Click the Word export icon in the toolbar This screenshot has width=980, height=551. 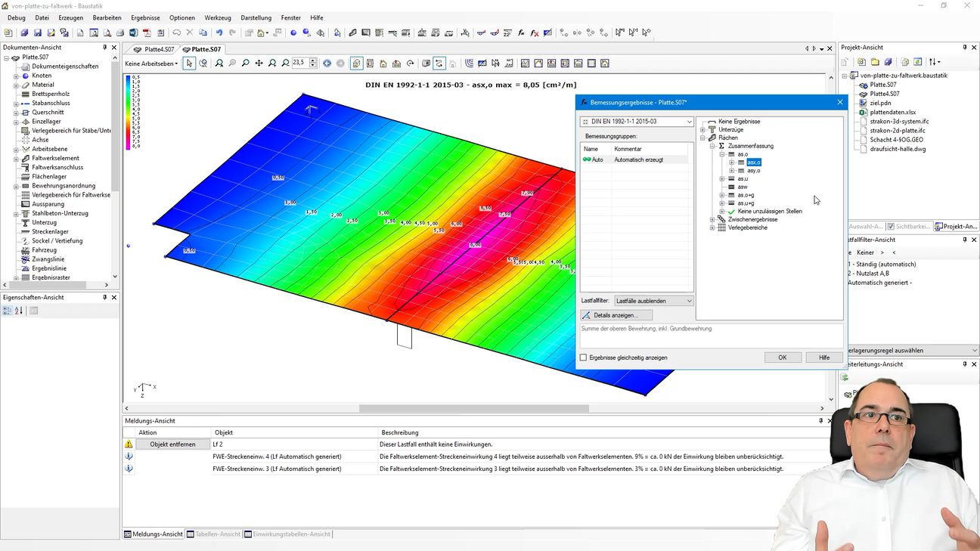(133, 33)
